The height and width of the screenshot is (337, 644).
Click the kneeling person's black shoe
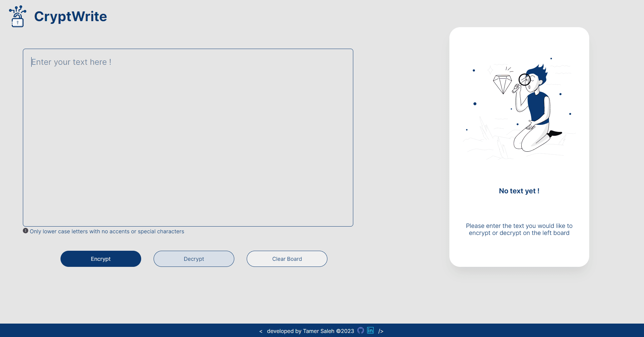(555, 134)
